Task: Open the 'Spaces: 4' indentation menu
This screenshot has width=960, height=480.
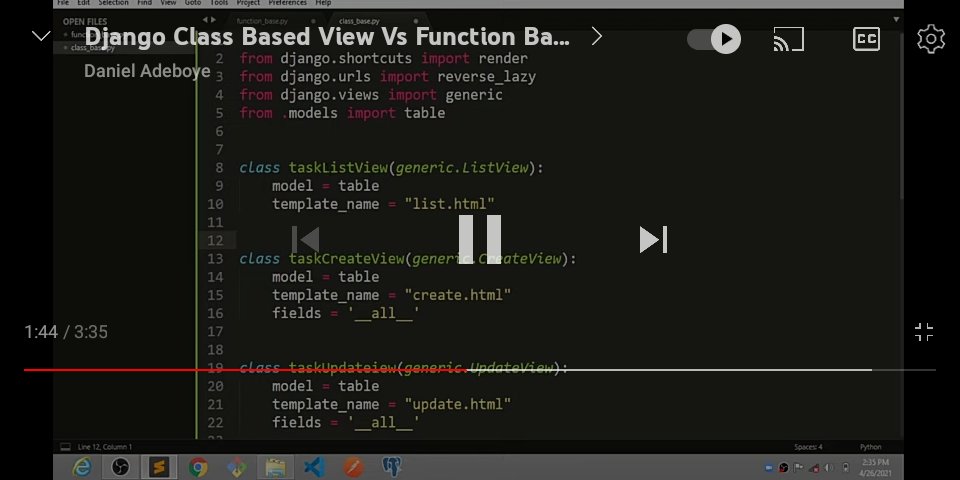Action: pos(808,447)
